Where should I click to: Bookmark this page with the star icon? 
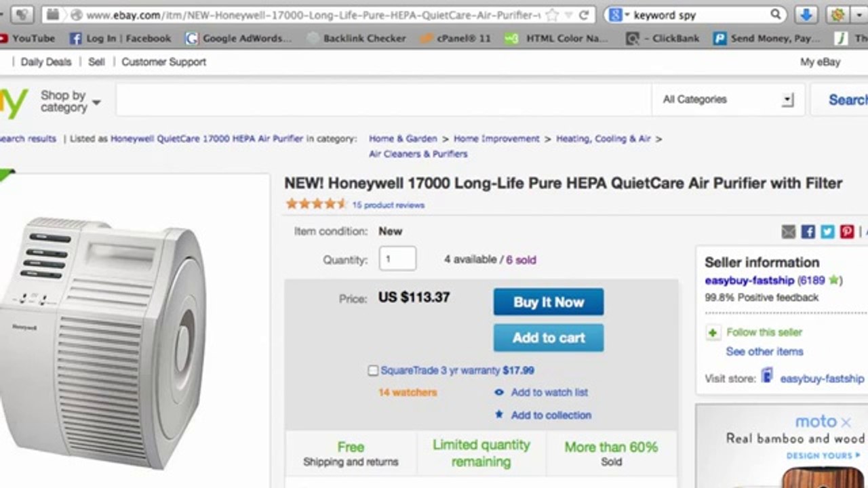tap(553, 14)
